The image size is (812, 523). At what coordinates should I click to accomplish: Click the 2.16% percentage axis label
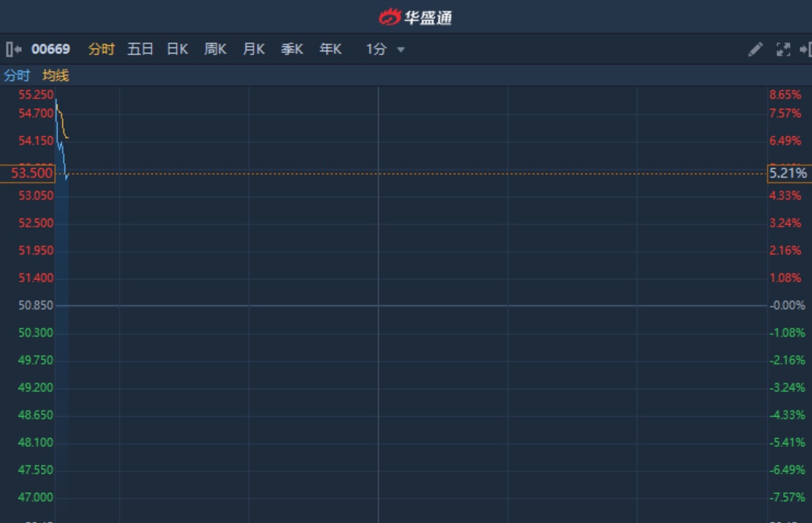[x=785, y=251]
